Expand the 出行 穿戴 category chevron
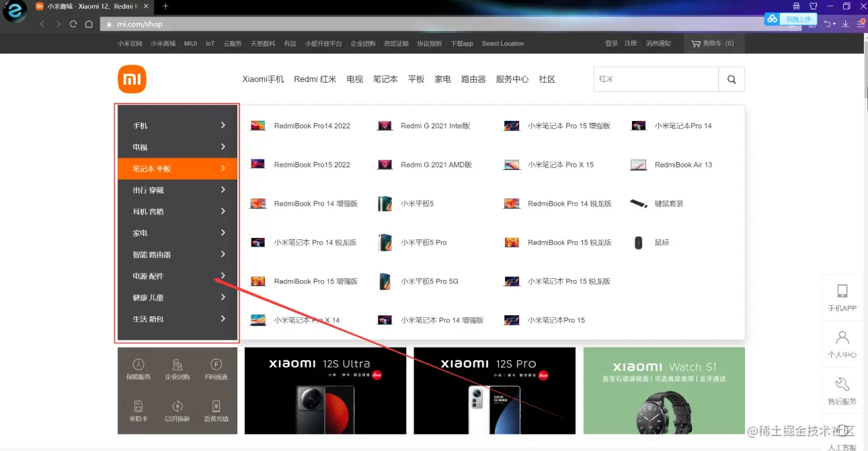The image size is (868, 451). [223, 190]
